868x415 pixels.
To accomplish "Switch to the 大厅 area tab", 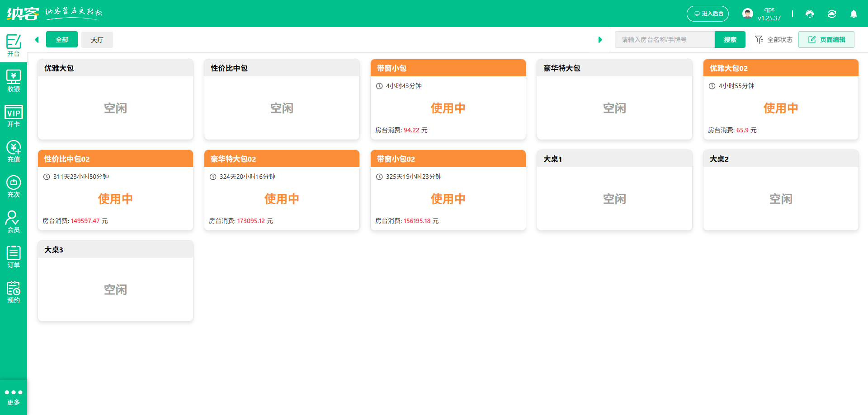I will 97,40.
